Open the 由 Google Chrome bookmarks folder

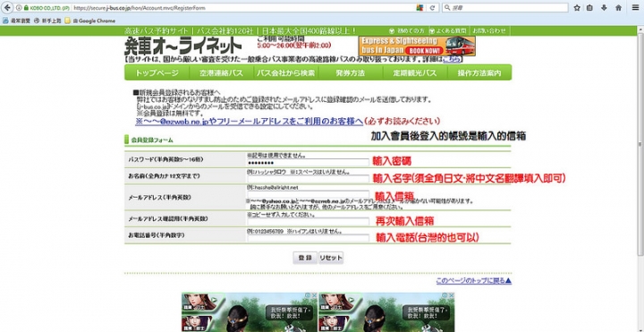coord(90,21)
